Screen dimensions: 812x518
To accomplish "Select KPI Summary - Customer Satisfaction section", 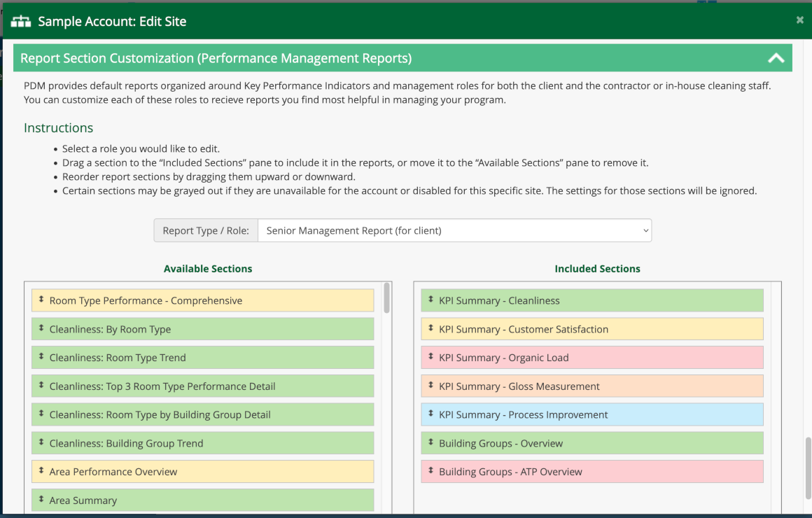I will tap(592, 329).
